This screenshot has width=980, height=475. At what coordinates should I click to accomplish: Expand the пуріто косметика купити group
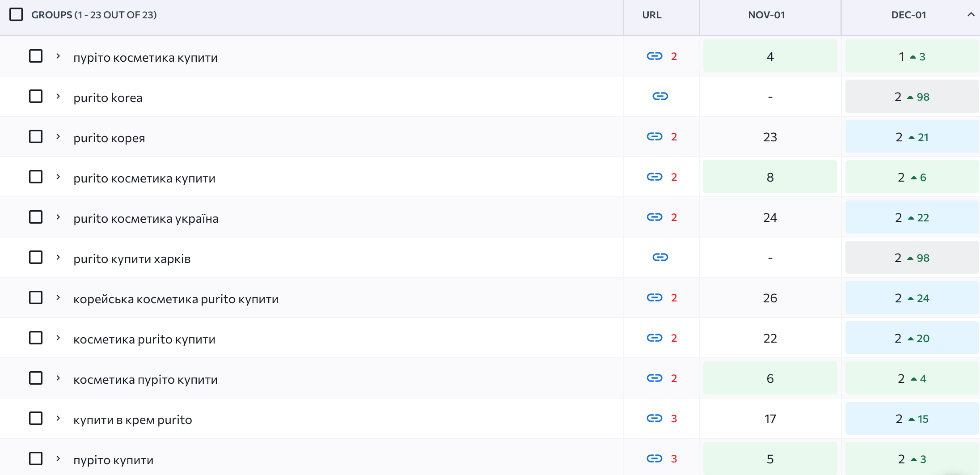tap(58, 56)
